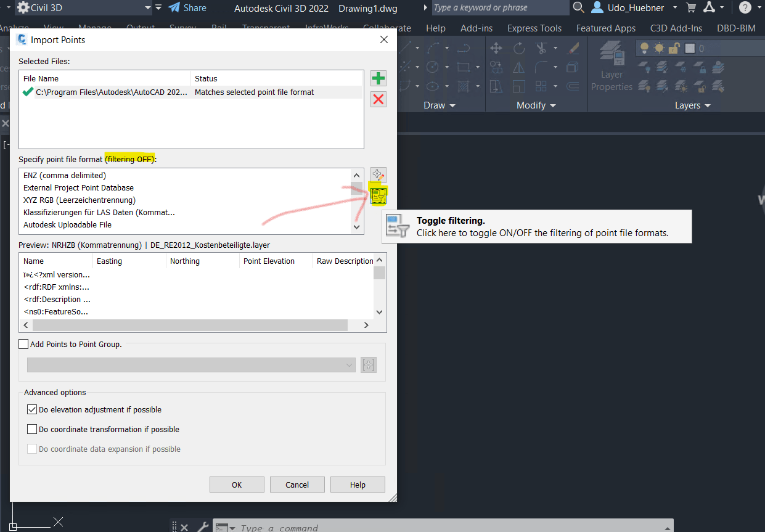Toggle filtering of point file formats

click(378, 195)
